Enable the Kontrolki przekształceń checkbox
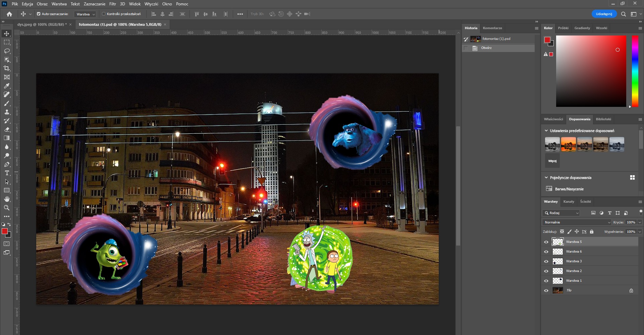This screenshot has width=644, height=335. click(x=104, y=14)
